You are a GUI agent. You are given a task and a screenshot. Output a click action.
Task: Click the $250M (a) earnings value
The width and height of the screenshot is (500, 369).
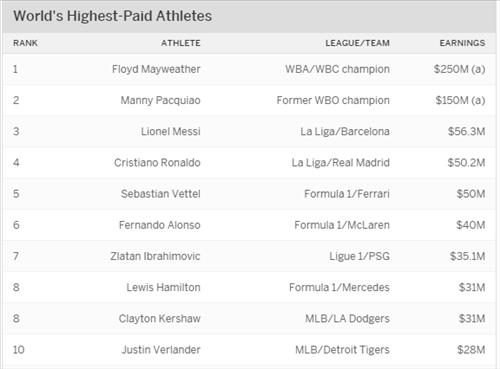pyautogui.click(x=459, y=69)
